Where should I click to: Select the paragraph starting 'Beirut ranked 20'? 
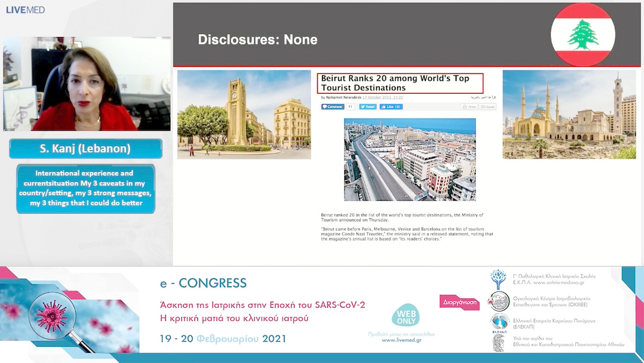402,217
